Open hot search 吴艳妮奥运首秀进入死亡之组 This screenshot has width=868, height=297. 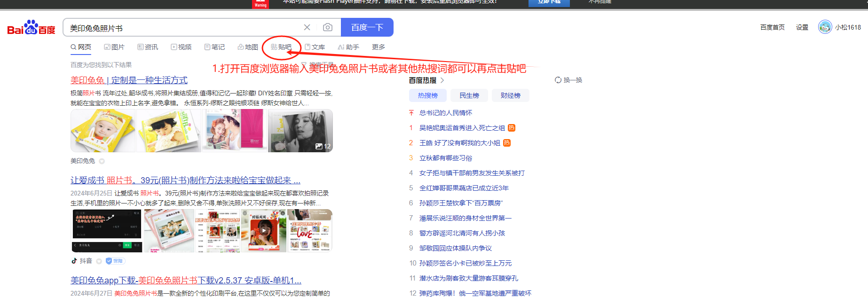click(462, 128)
